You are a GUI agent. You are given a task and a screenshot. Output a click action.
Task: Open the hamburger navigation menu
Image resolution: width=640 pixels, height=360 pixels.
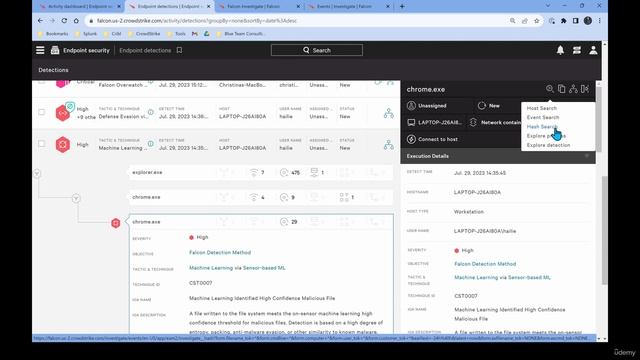point(40,50)
